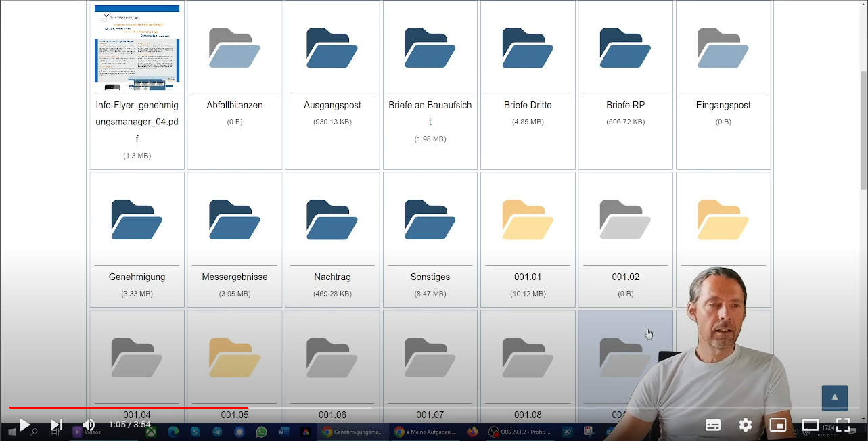Open the Briefe Dritte folder
The height and width of the screenshot is (441, 868).
pos(528,48)
